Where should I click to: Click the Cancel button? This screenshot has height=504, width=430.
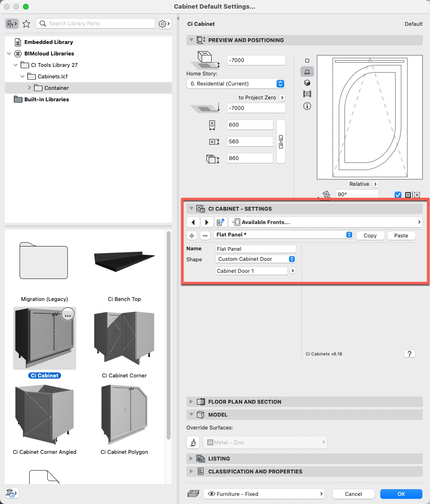353,494
